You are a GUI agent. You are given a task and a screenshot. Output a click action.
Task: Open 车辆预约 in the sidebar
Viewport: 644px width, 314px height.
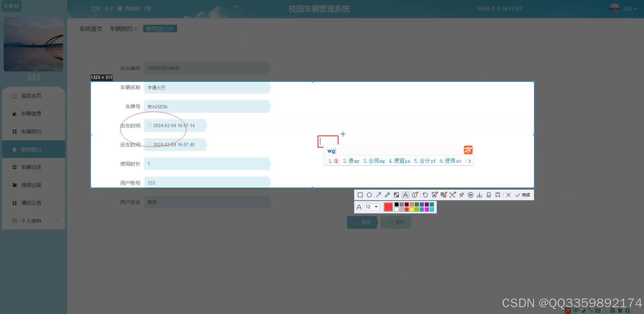(34, 132)
